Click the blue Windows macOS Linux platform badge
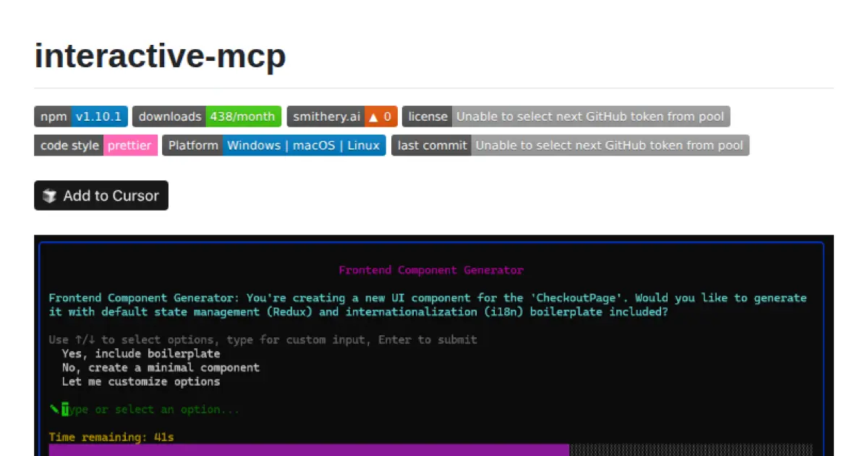This screenshot has height=456, width=868. tap(304, 145)
